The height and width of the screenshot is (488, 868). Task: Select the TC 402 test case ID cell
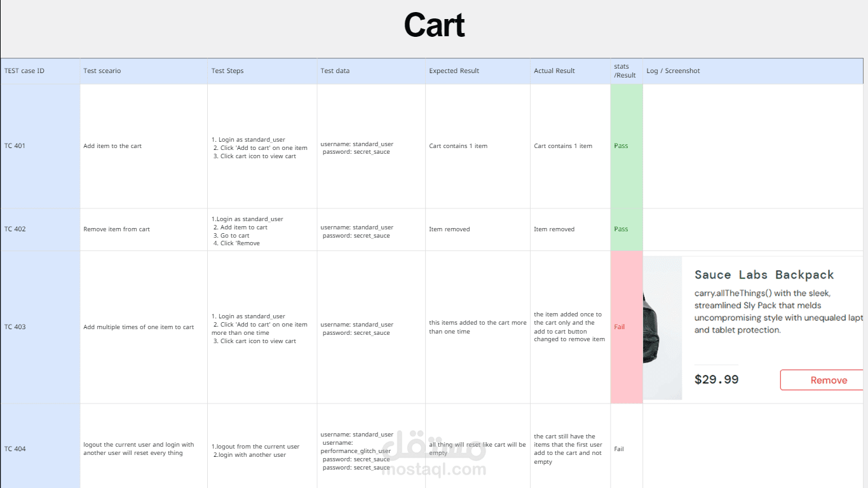coord(41,229)
